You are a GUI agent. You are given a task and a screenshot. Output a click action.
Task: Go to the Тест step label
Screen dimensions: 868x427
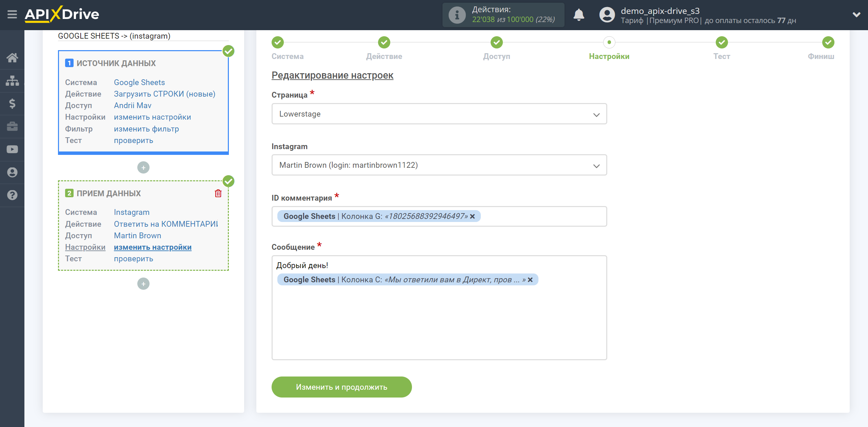[722, 56]
